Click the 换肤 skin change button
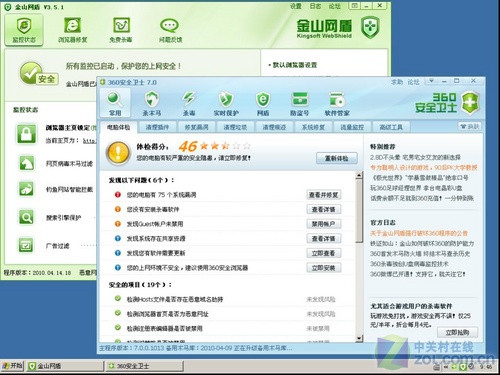The height and width of the screenshot is (375, 500). click(x=470, y=126)
